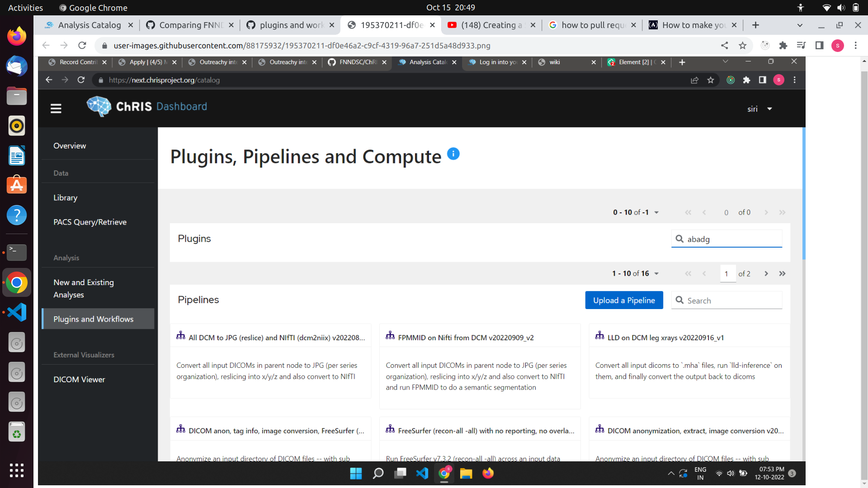The height and width of the screenshot is (488, 868).
Task: Click the info icon beside Plugins, Pipelines and Compute
Action: click(453, 154)
